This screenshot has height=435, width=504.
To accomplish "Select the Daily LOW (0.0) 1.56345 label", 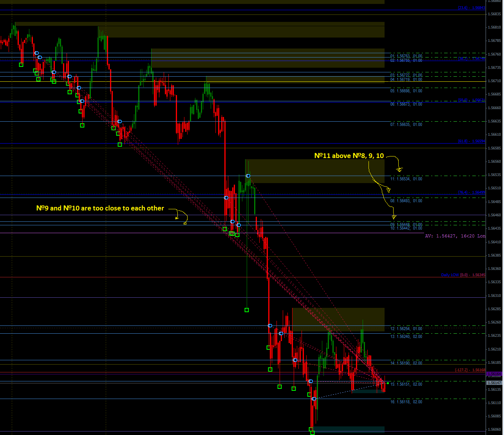I will (x=463, y=275).
